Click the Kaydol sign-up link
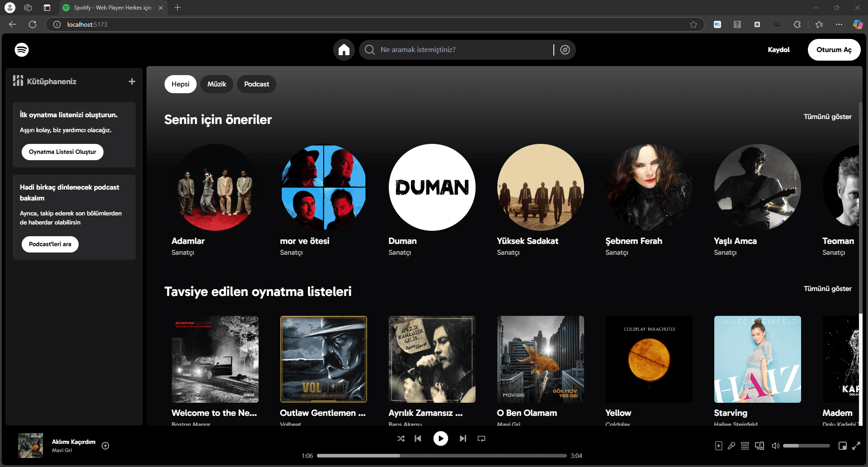 [778, 50]
